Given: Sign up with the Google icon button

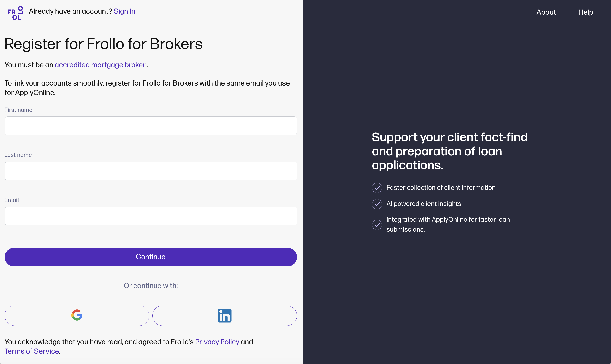Looking at the screenshot, I should [x=77, y=315].
